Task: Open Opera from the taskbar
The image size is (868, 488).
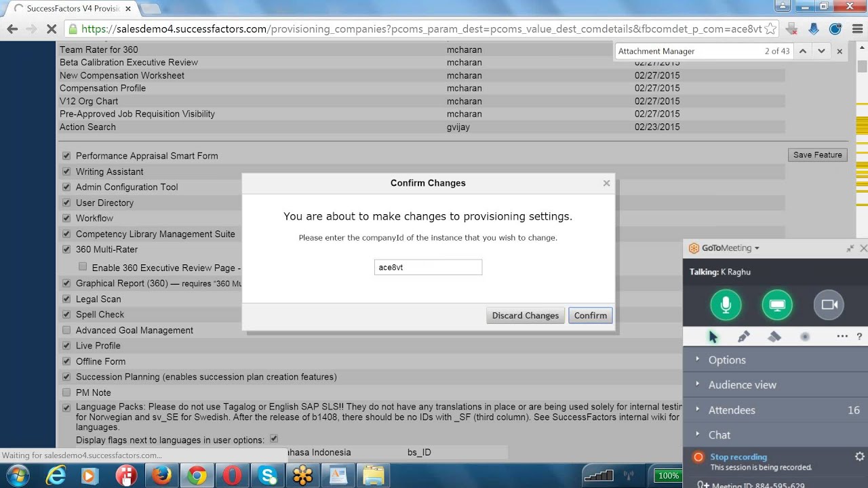Action: click(232, 475)
